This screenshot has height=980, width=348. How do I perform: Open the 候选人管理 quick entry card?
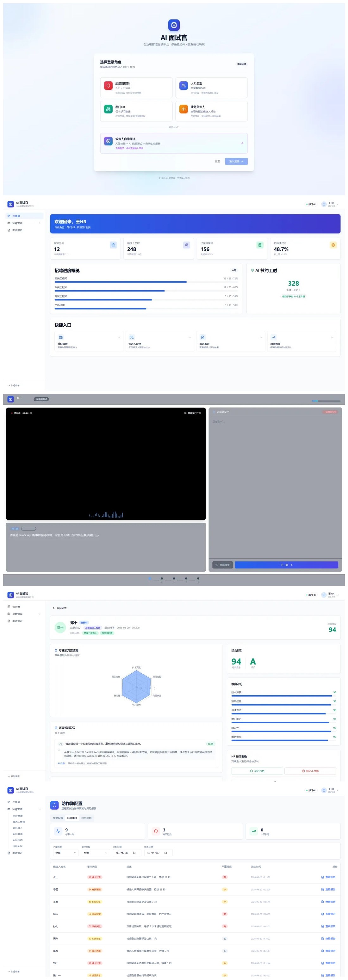point(159,341)
